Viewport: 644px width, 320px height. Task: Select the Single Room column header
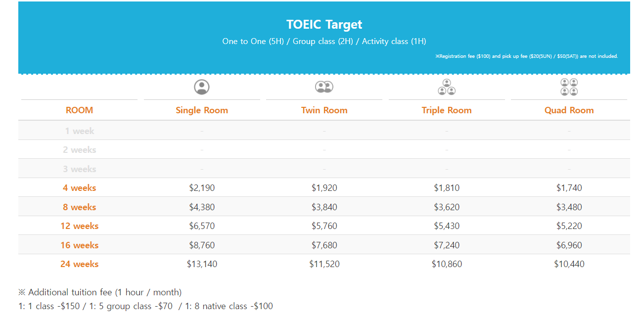click(x=202, y=110)
